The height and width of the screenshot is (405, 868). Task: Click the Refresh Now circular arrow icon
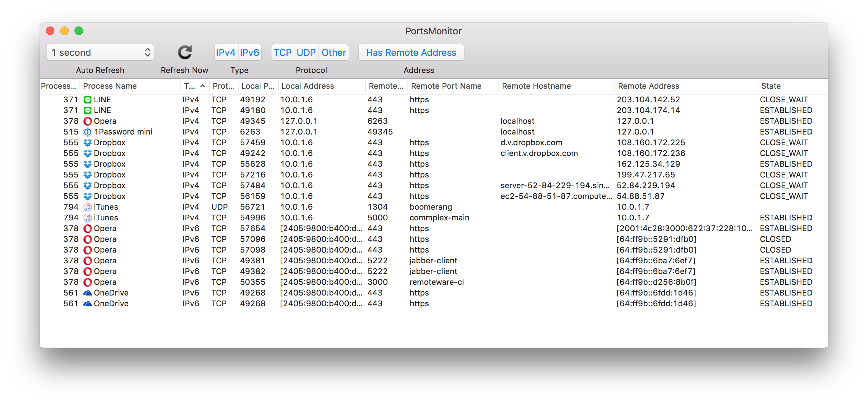pos(185,53)
